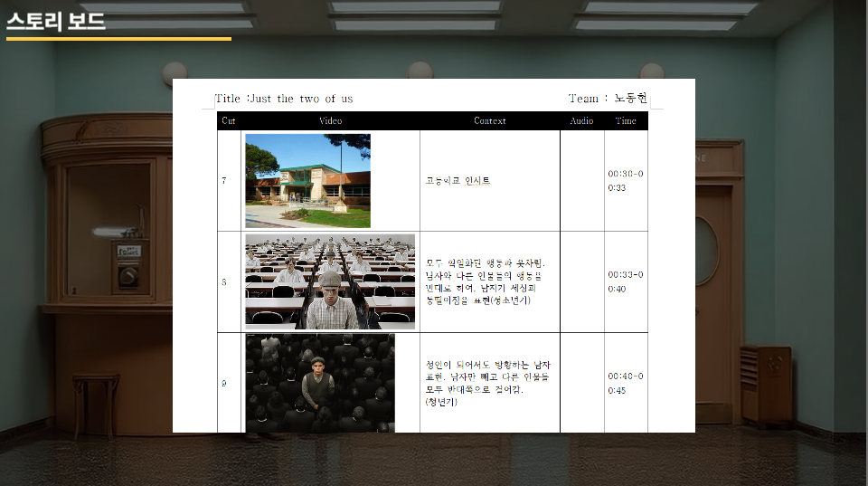Click the "고등학교 인서트" context text
This screenshot has height=486, width=868.
[458, 180]
